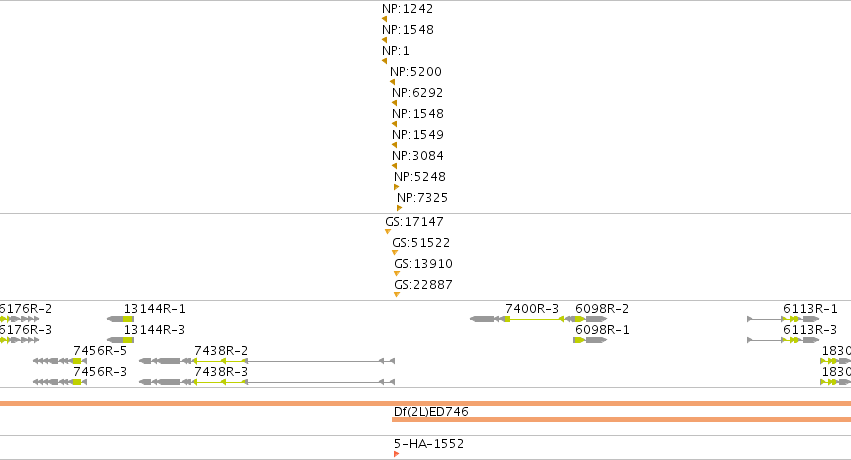
Task: Select the gene glyph under 6098R-1
Action: click(590, 340)
